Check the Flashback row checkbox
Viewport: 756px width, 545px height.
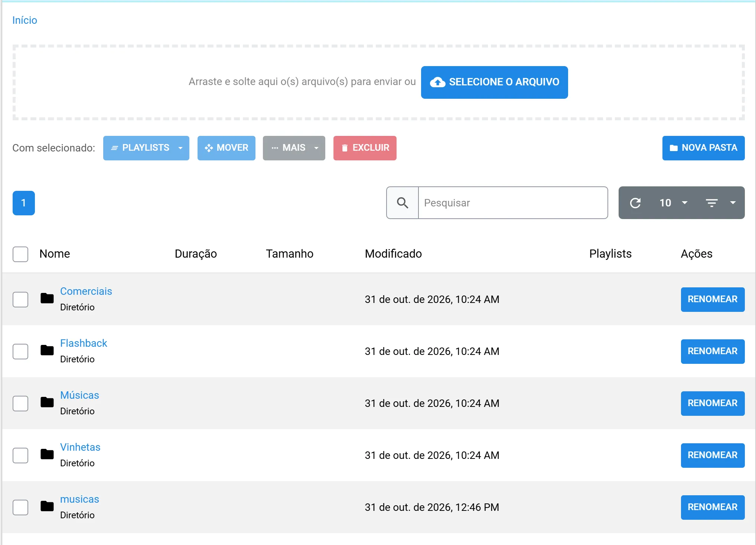click(x=20, y=352)
